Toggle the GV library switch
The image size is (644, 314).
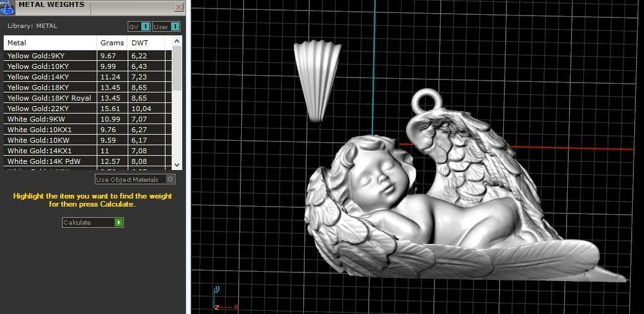139,27
